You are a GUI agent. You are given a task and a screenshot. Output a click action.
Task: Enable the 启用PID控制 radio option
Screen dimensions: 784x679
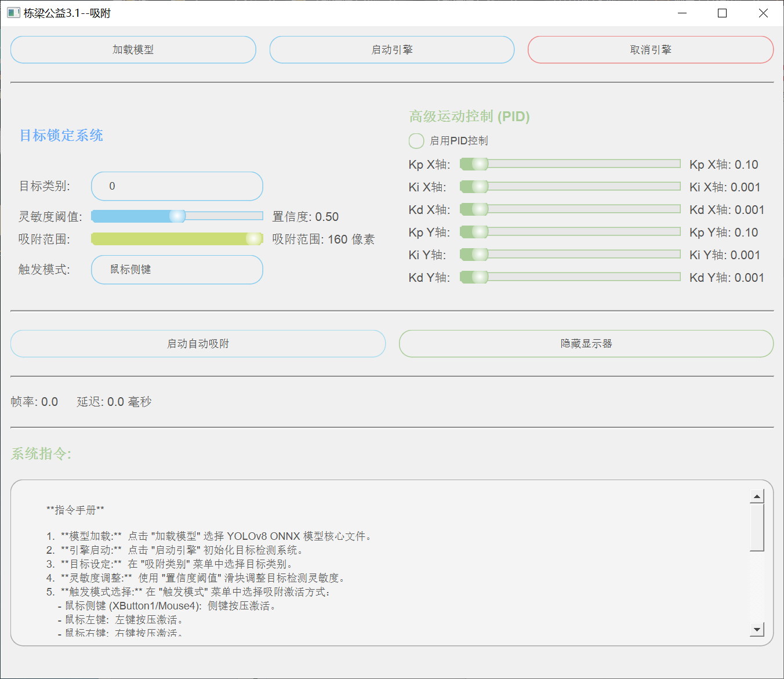416,141
